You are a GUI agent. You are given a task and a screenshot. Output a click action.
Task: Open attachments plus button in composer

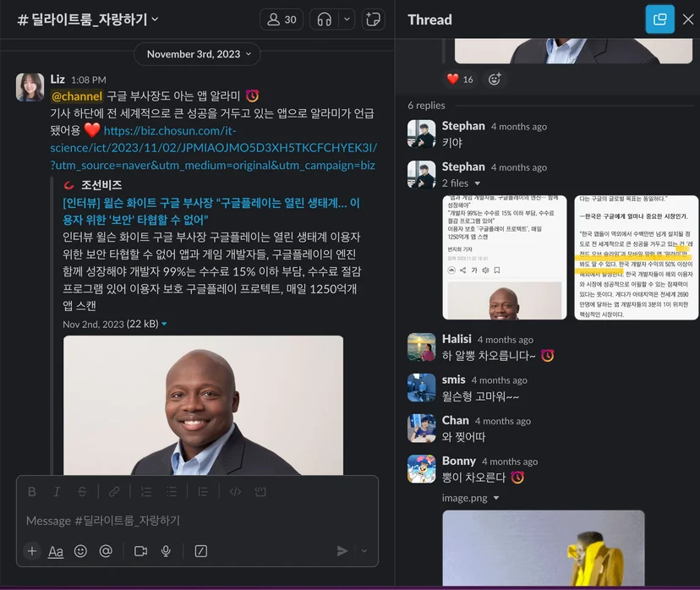tap(31, 551)
